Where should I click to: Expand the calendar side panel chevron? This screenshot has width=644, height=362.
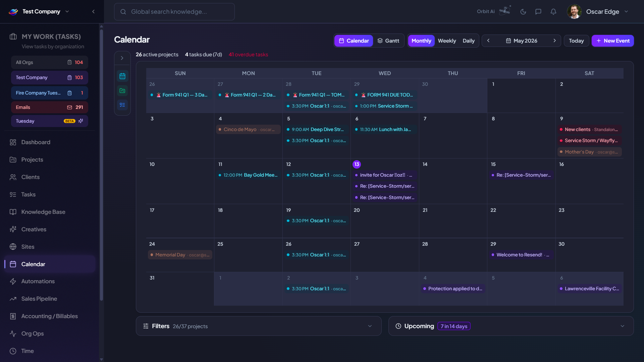(122, 58)
